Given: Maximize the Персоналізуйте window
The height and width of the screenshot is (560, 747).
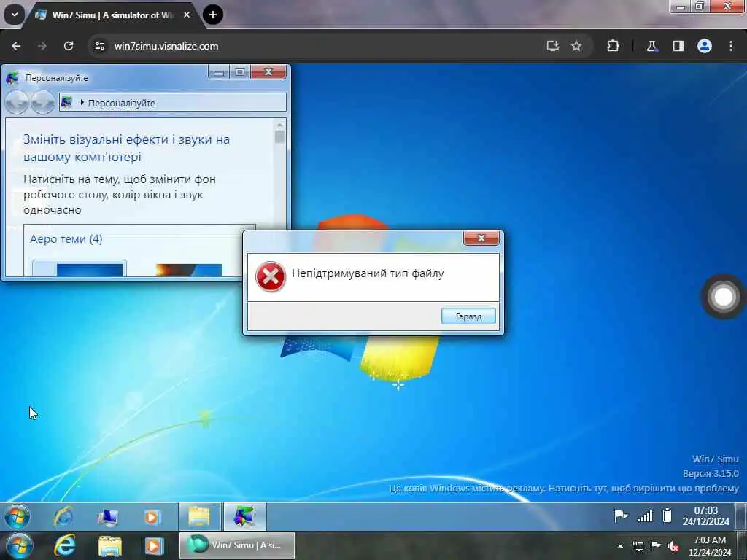Looking at the screenshot, I should coord(240,72).
